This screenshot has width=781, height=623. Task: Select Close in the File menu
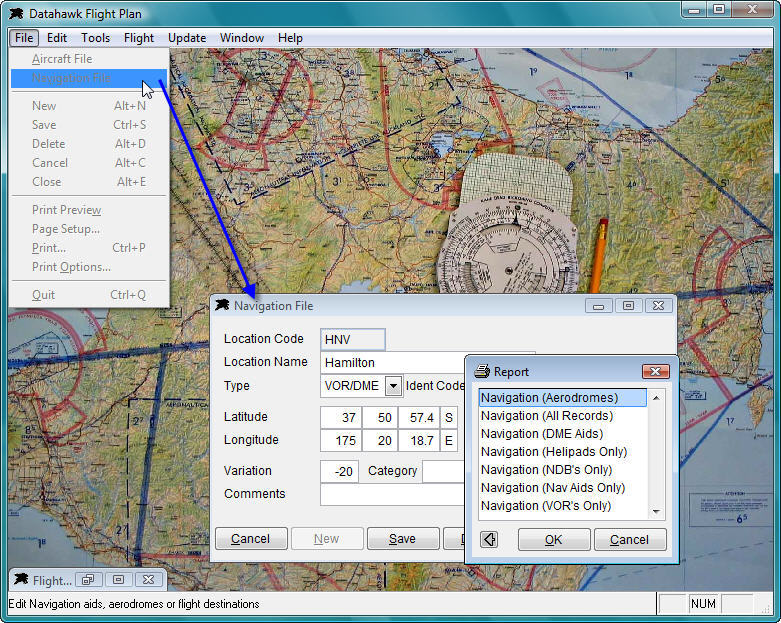[x=89, y=182]
